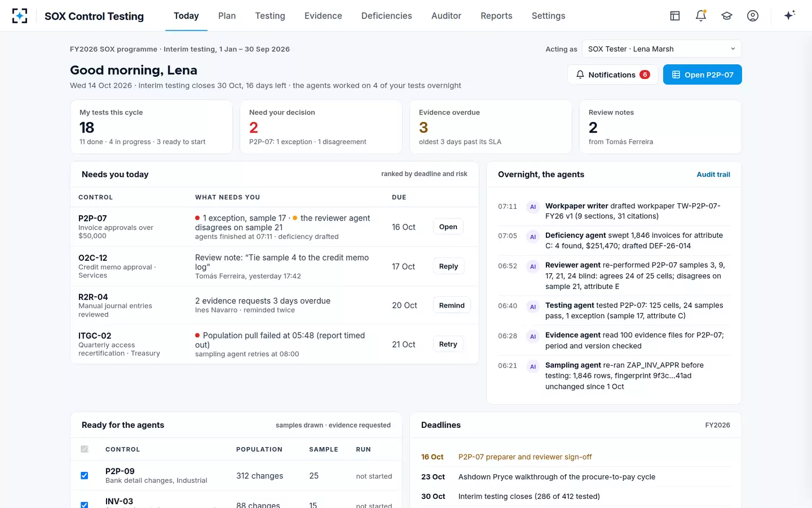Open the Settings tab

pos(549,16)
